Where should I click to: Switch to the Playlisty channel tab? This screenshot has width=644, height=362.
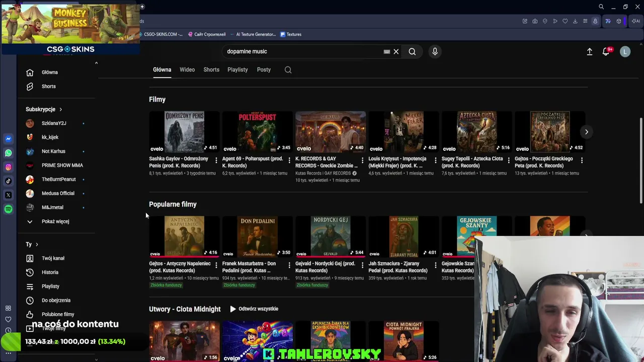pos(237,70)
